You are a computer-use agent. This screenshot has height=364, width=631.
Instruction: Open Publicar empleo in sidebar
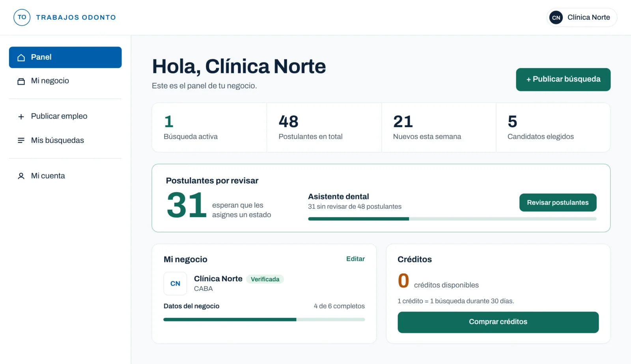[x=65, y=117]
